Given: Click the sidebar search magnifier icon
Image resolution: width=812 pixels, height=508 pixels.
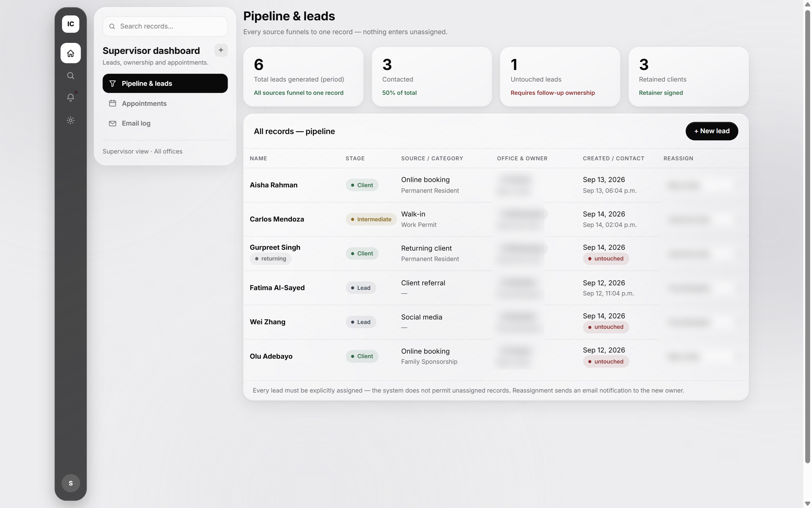Looking at the screenshot, I should (70, 76).
